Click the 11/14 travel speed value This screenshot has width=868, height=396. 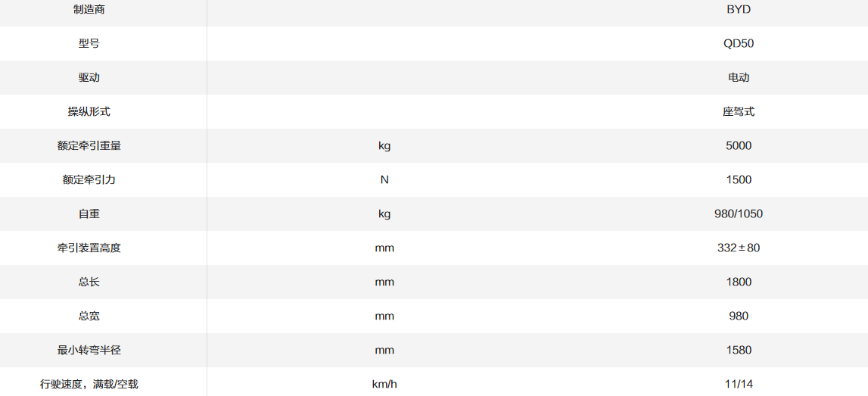tap(738, 384)
